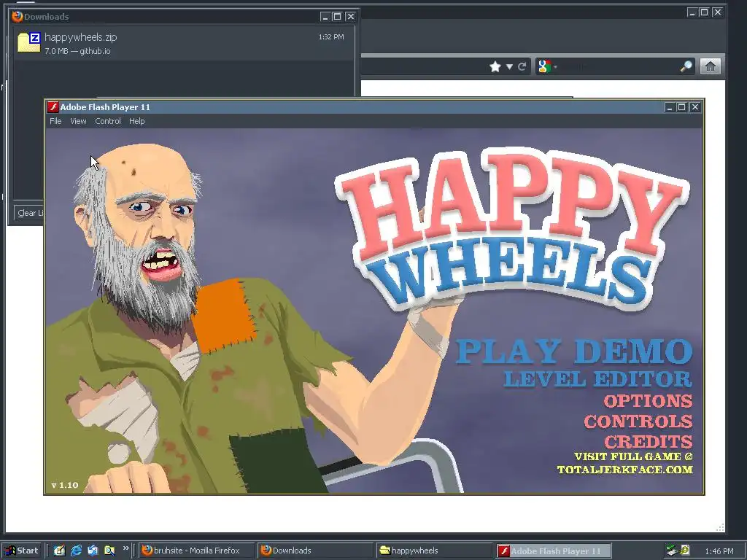Open the Control menu in Flash Player

108,121
